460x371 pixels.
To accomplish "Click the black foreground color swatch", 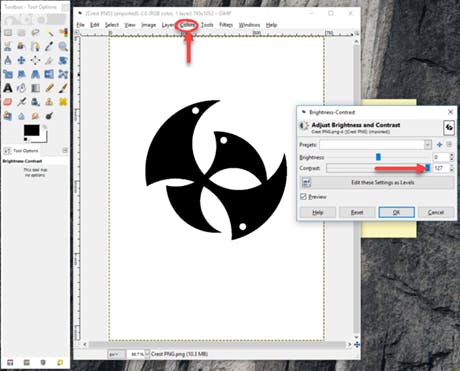I will click(x=32, y=130).
